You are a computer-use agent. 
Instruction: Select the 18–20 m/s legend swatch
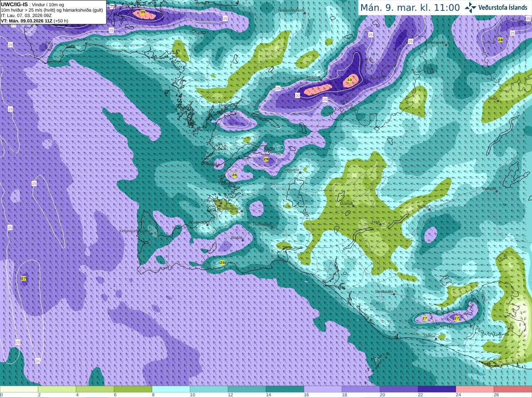(361, 389)
